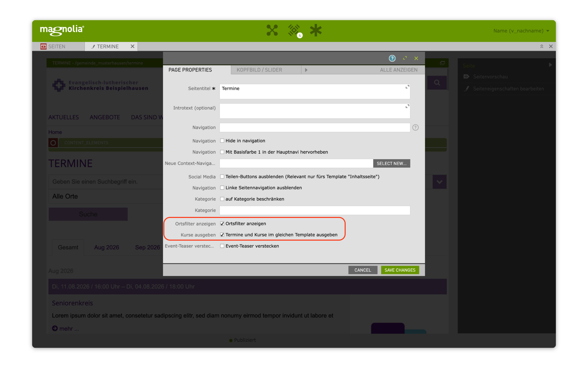
Task: Collapse the Seite action panel arrow
Action: coord(550,65)
